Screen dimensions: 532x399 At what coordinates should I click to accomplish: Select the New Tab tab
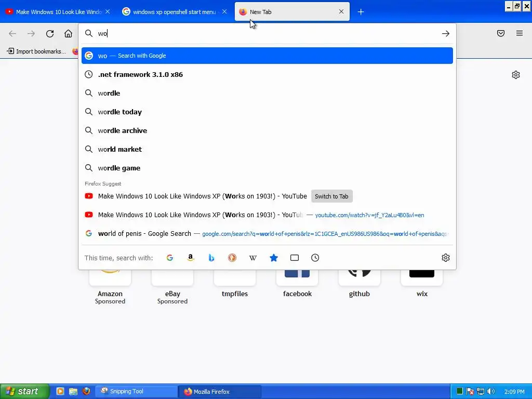tap(292, 12)
